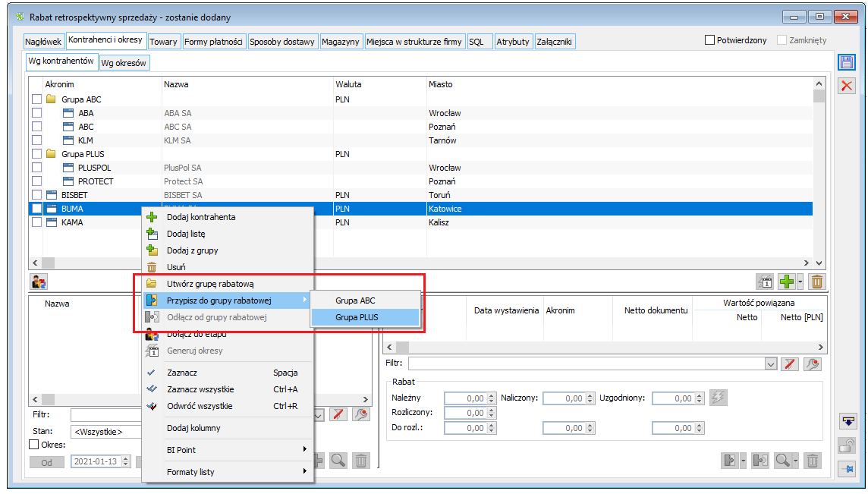Toggle the Potwierdzony checkbox
Image resolution: width=868 pixels, height=494 pixels.
click(x=709, y=40)
